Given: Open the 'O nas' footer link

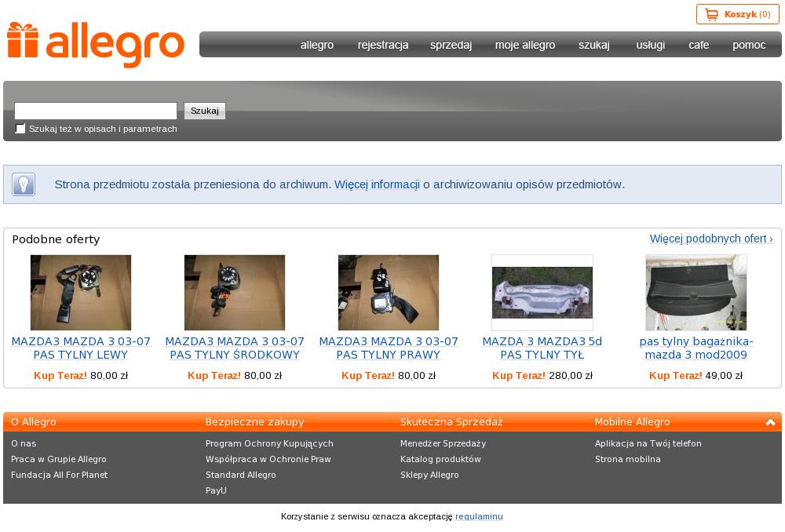Looking at the screenshot, I should click(24, 443).
